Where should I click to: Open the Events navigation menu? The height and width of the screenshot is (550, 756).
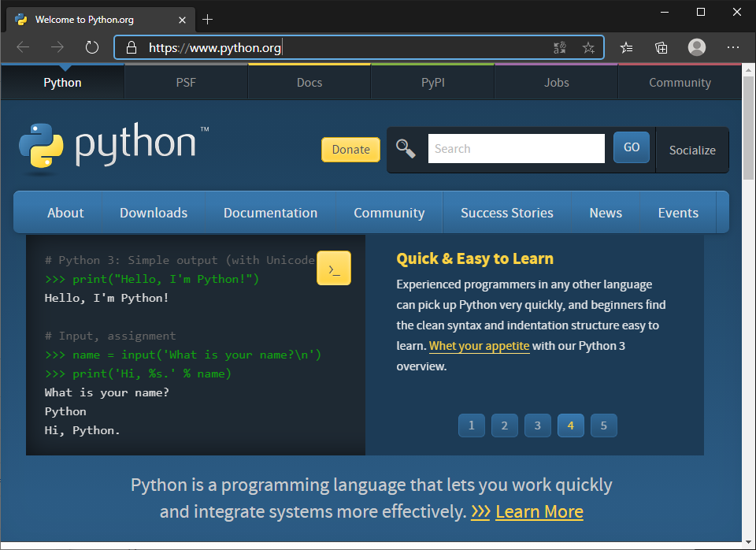click(x=678, y=213)
